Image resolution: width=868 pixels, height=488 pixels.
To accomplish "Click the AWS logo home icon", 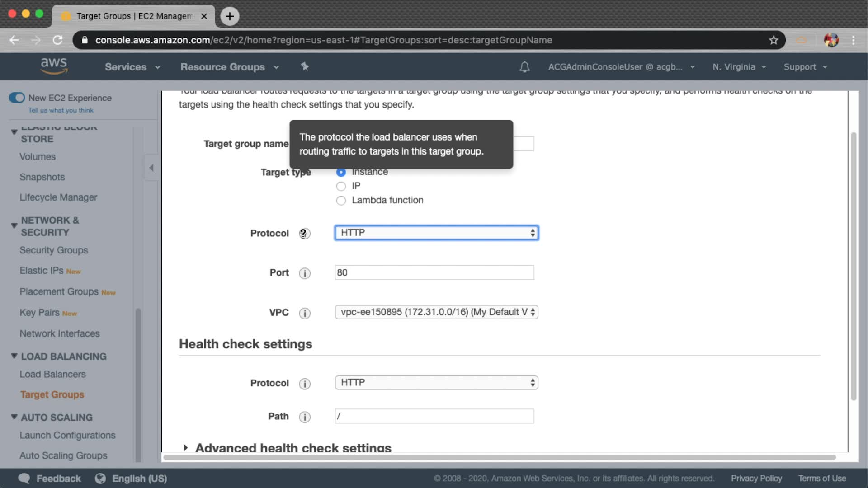I will pos(54,66).
